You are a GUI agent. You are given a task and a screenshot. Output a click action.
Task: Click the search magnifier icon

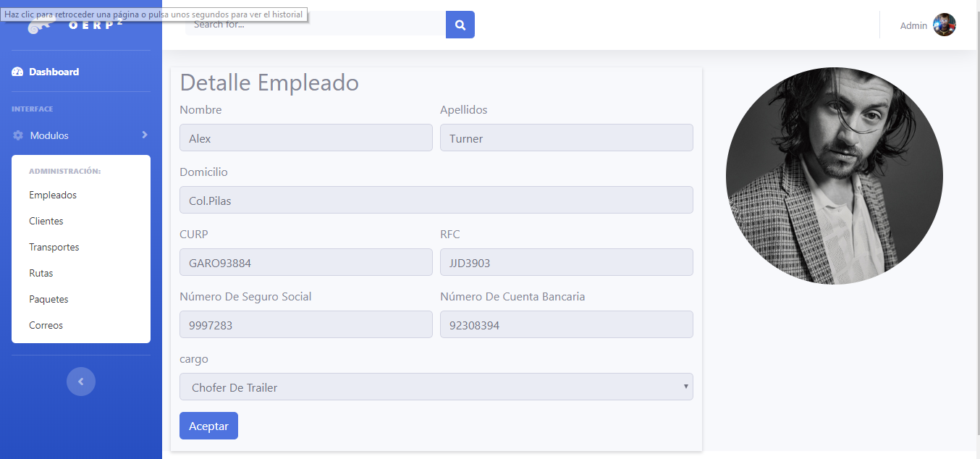pos(460,24)
